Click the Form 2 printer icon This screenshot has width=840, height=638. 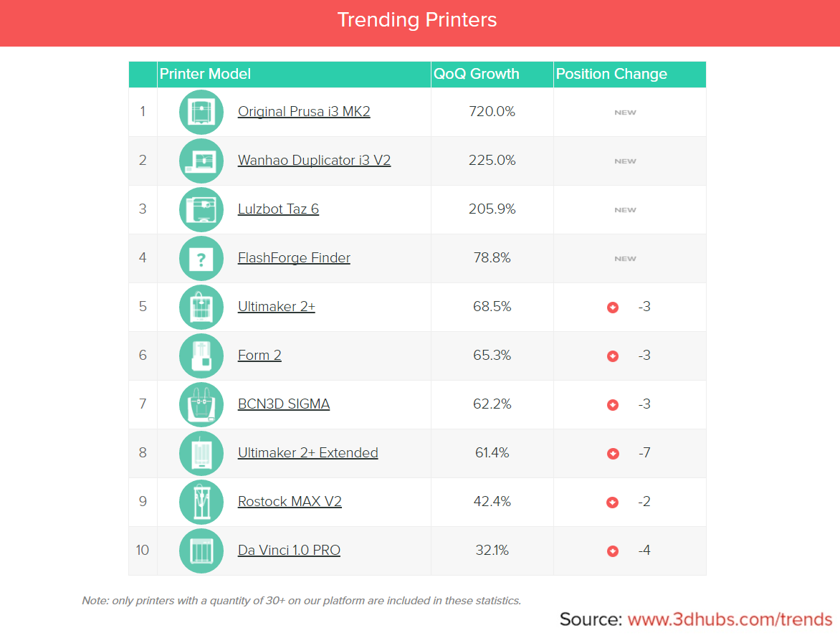(x=201, y=356)
